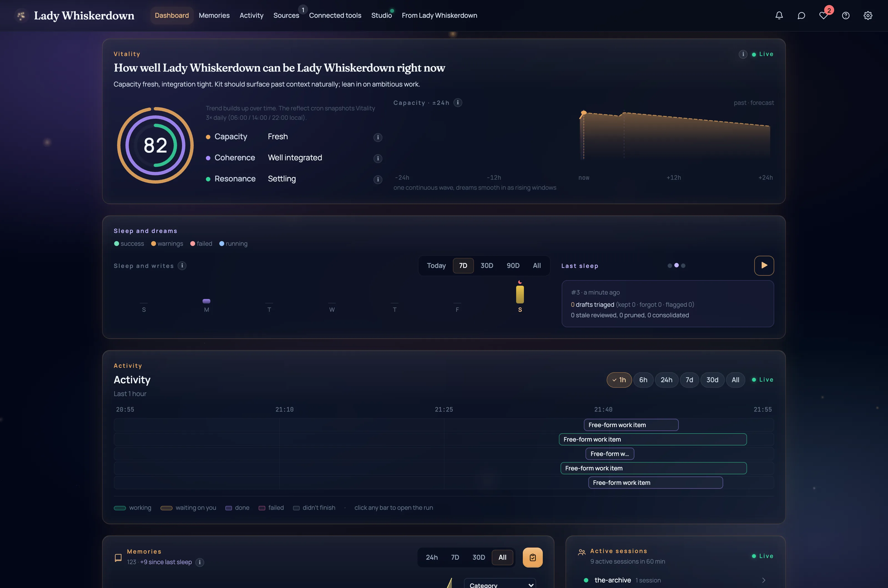Open the truncated 'Free-form w...' bar
The image size is (888, 588).
[x=610, y=454]
